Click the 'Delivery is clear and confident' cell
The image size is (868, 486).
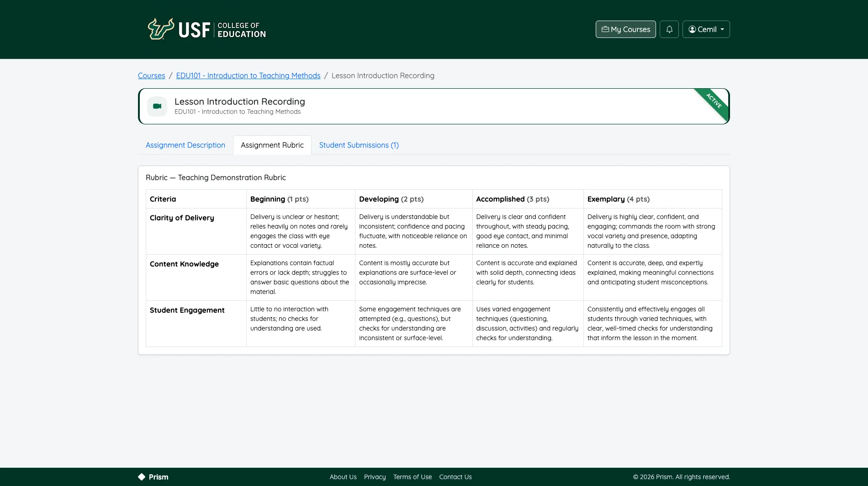click(x=528, y=231)
